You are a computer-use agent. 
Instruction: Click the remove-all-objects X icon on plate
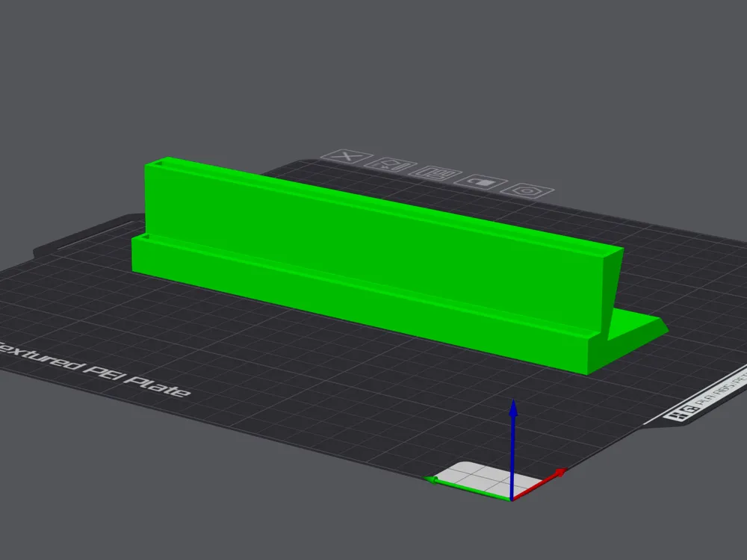pyautogui.click(x=347, y=157)
